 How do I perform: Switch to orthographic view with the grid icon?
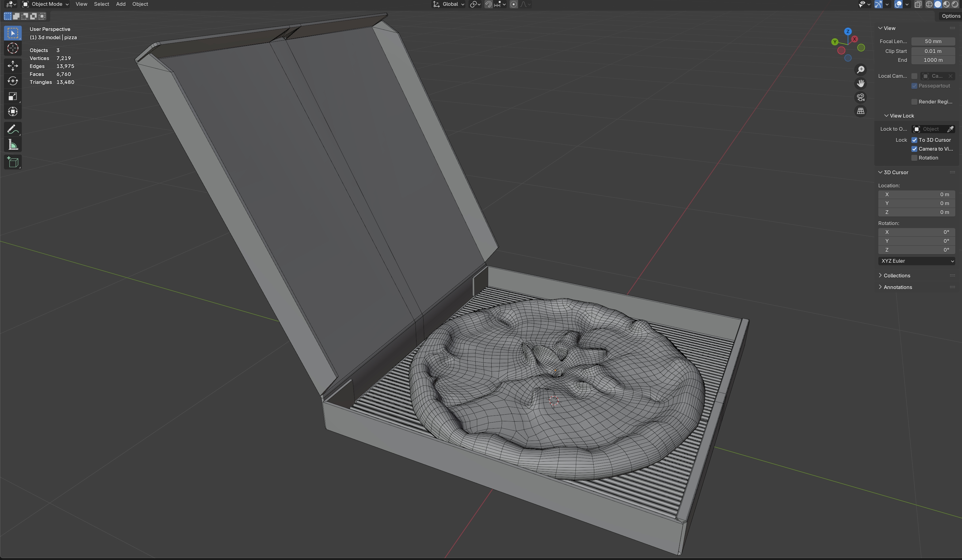(861, 111)
